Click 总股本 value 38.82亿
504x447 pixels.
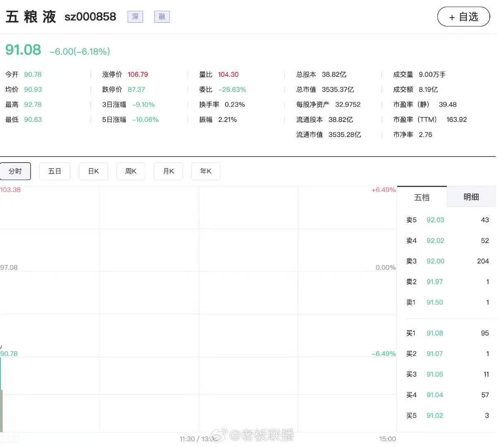pos(334,74)
